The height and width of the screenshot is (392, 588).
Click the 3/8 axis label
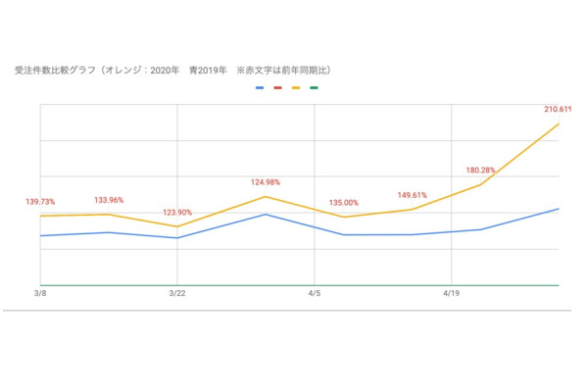40,292
